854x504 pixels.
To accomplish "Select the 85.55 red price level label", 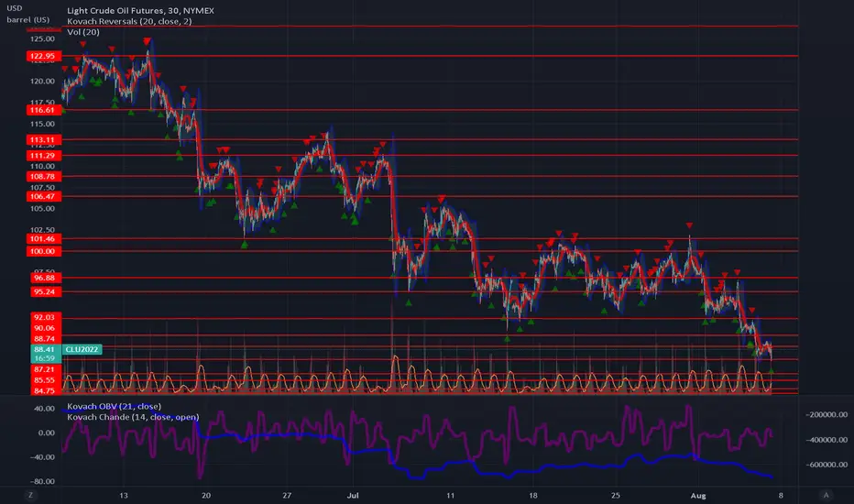I will (x=44, y=380).
